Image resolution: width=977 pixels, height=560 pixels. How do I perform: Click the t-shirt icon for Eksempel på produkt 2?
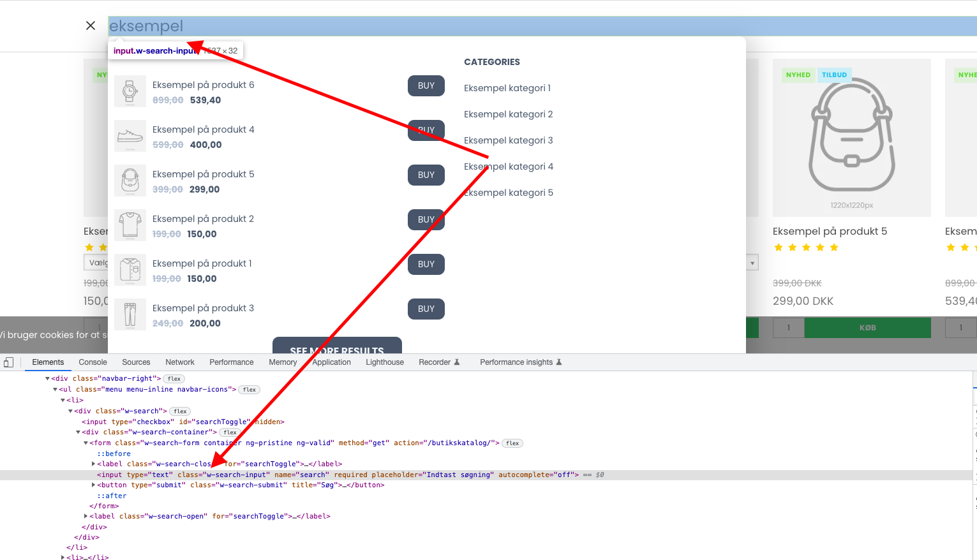click(x=130, y=225)
